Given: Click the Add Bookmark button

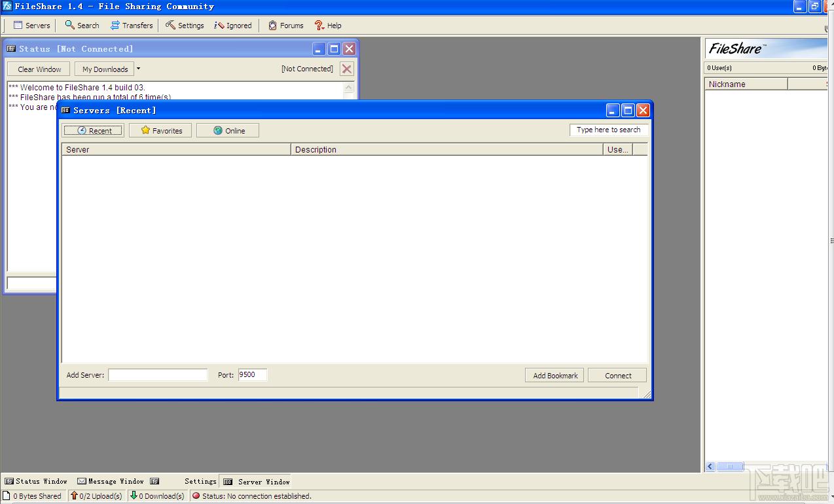Looking at the screenshot, I should (x=554, y=375).
